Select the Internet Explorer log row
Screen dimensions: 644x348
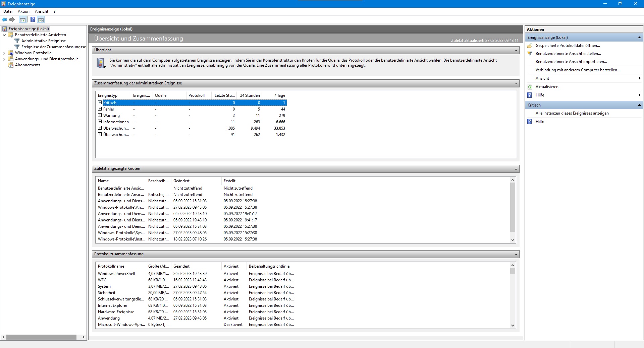[x=196, y=305]
